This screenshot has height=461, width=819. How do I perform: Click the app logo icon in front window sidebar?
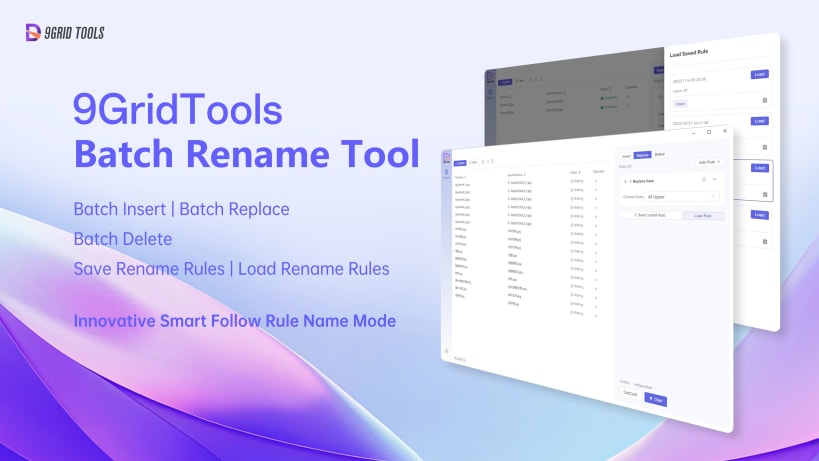(x=447, y=157)
